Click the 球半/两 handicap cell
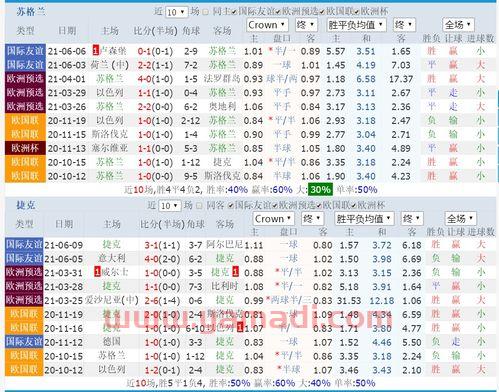Image resolution: width=499 pixels, height=392 pixels. pyautogui.click(x=282, y=79)
